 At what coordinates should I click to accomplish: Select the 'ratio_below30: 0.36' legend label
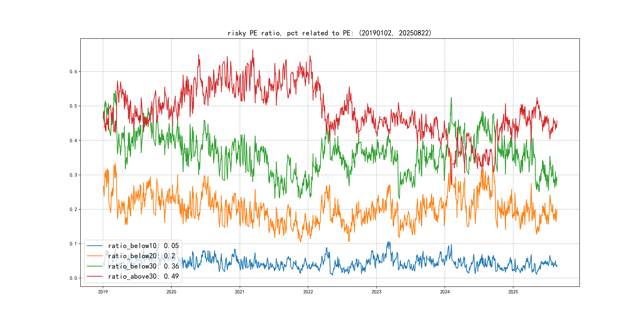tap(143, 266)
